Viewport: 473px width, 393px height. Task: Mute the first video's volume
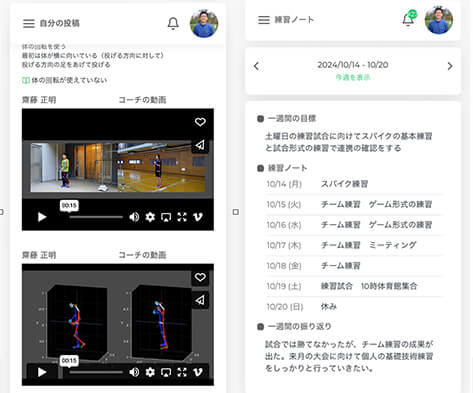point(134,217)
